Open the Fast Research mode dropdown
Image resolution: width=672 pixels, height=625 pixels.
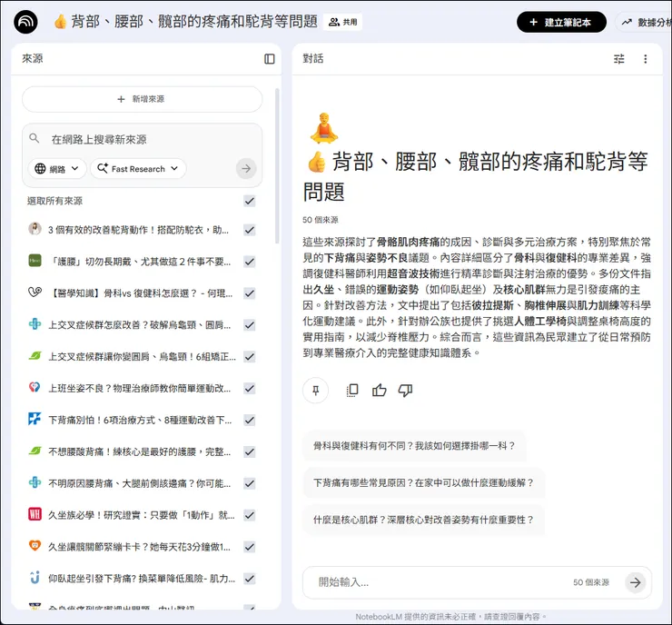click(138, 168)
